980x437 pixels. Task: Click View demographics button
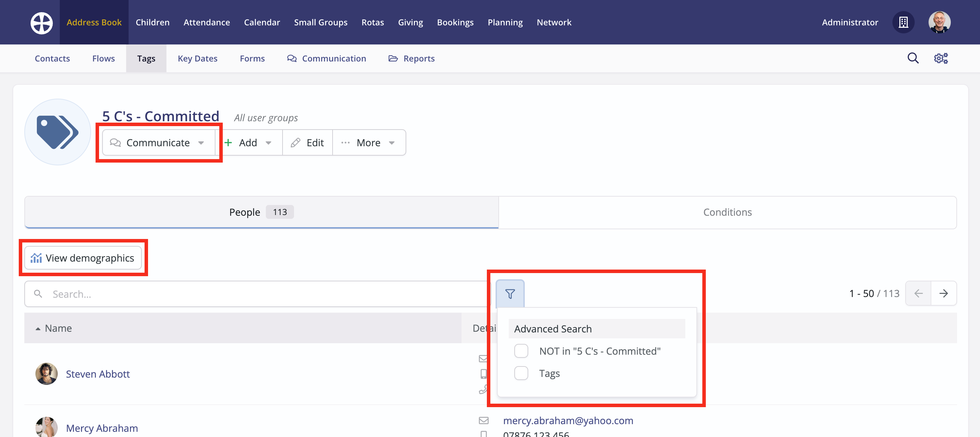pyautogui.click(x=83, y=258)
